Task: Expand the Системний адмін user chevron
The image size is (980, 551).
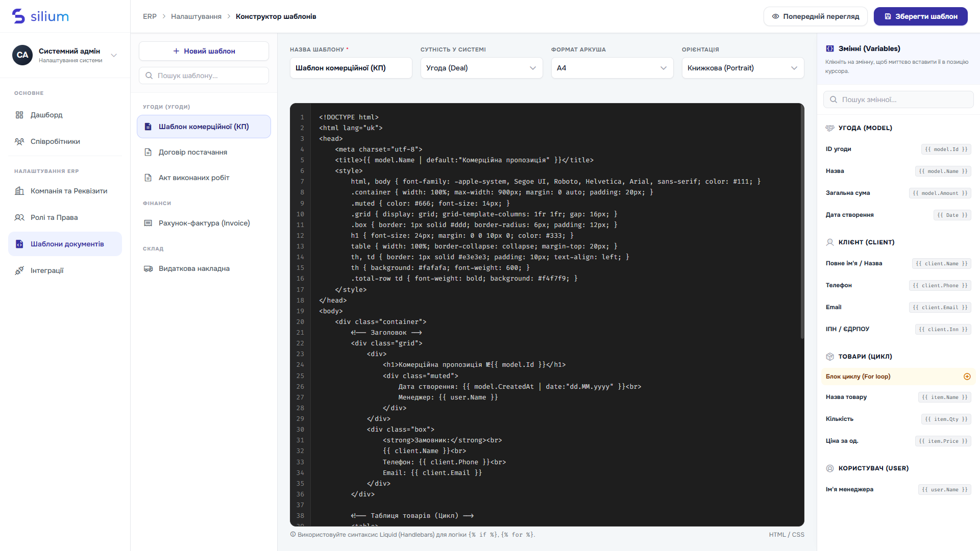Action: (114, 55)
